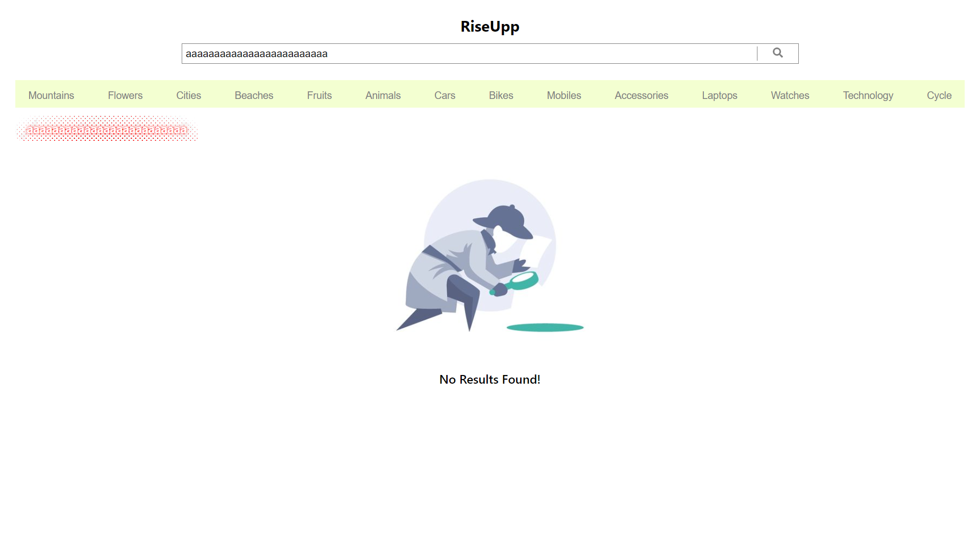The height and width of the screenshot is (551, 980).
Task: Open the Beaches category
Action: click(254, 95)
